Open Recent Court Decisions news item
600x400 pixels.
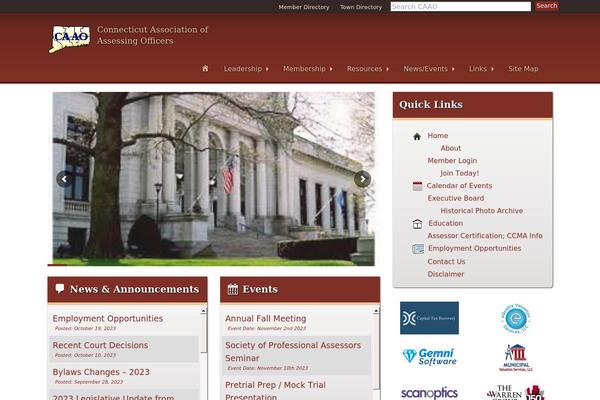100,345
